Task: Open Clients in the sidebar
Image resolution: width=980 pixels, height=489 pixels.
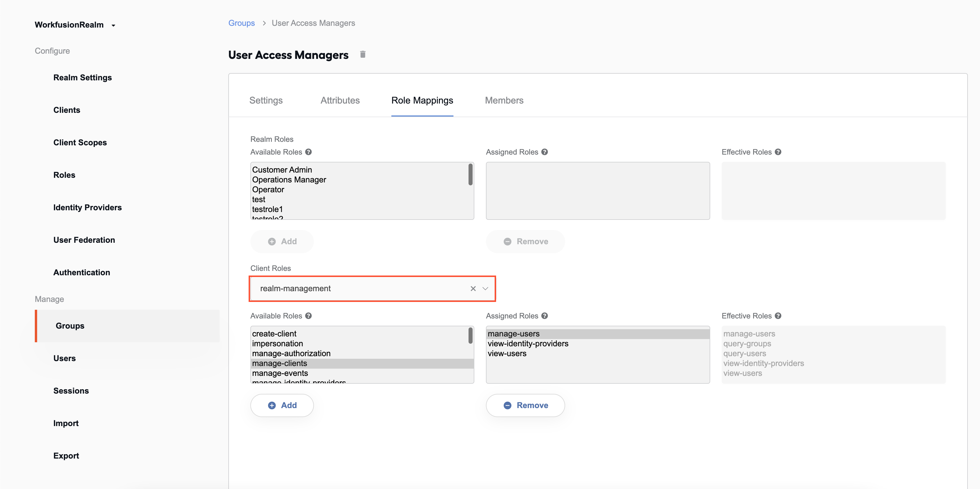Action: (66, 110)
